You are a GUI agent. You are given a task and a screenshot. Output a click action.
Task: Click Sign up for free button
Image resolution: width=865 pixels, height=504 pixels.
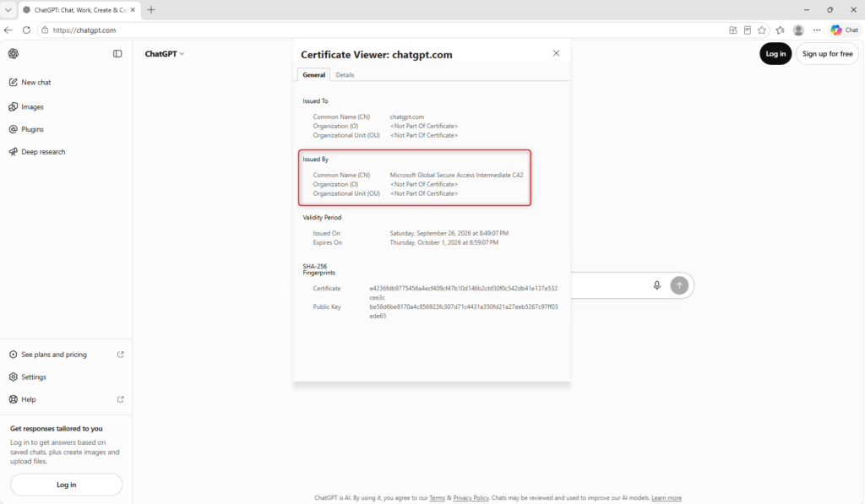coord(828,53)
